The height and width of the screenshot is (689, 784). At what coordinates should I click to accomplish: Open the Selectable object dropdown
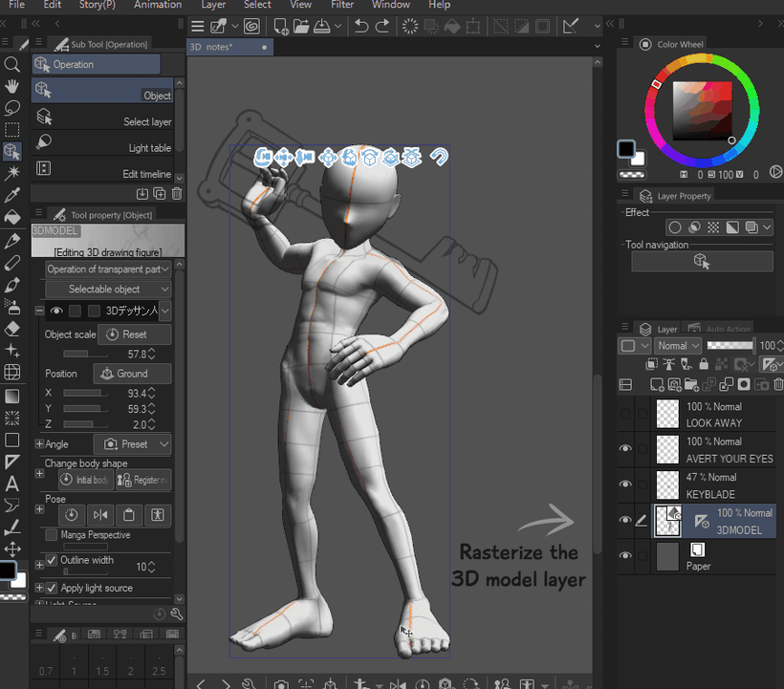click(106, 289)
